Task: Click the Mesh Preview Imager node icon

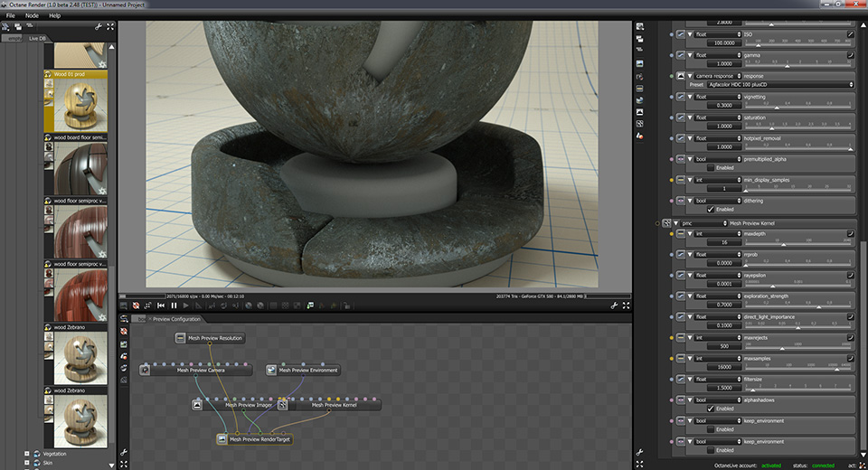Action: click(x=197, y=405)
